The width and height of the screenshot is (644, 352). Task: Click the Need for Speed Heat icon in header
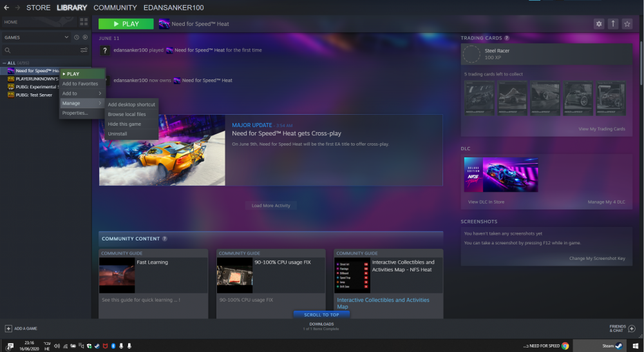(x=164, y=24)
